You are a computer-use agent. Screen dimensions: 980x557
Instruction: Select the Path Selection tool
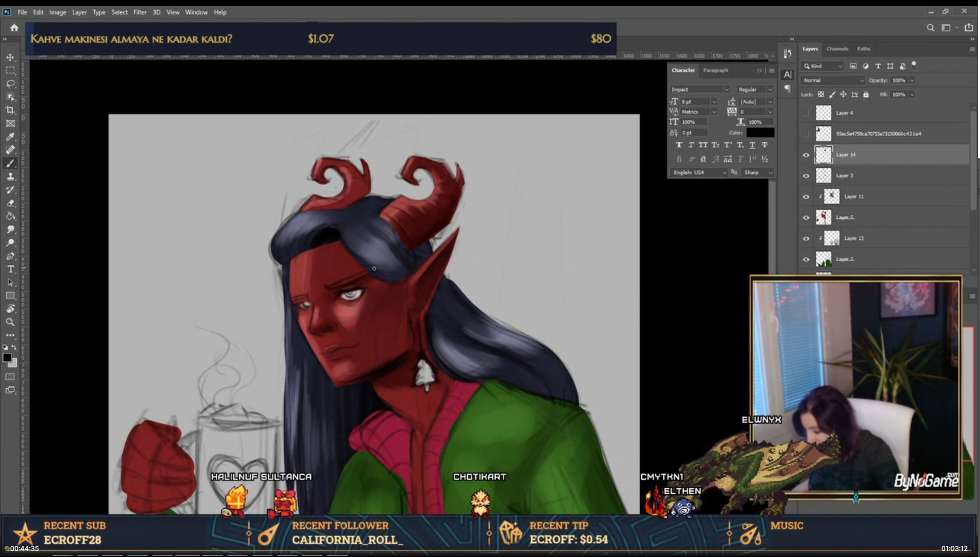click(x=10, y=282)
